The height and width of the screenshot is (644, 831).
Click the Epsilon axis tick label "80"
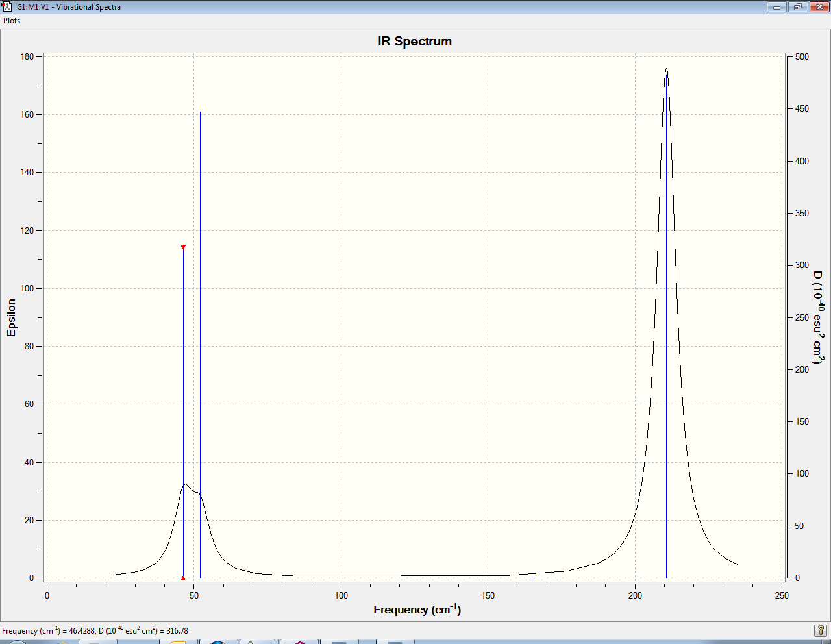(x=29, y=346)
